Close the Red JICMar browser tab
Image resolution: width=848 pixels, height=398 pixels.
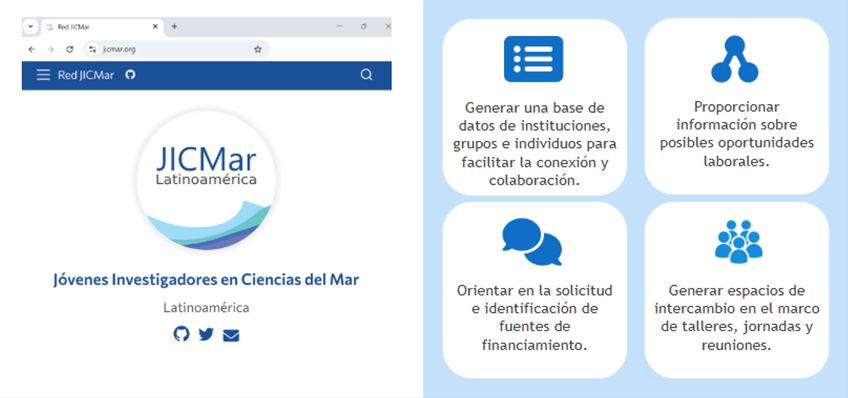155,26
